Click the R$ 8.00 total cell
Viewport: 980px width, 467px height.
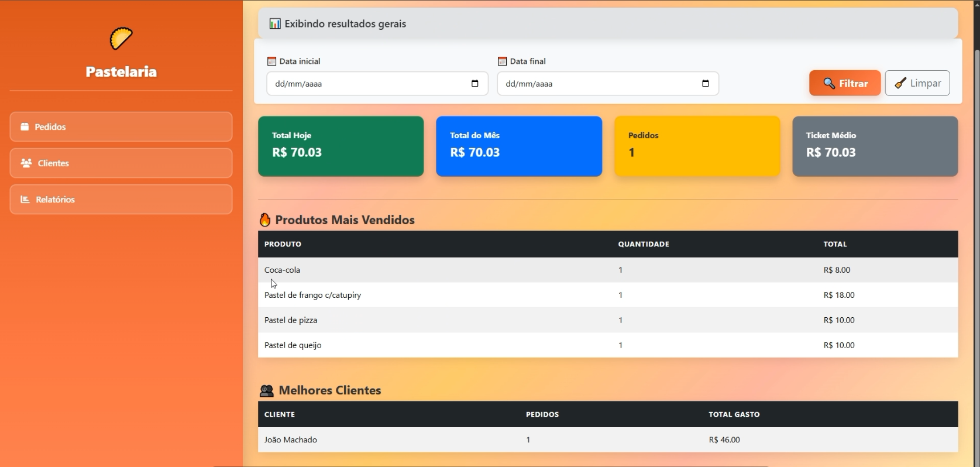[837, 270]
